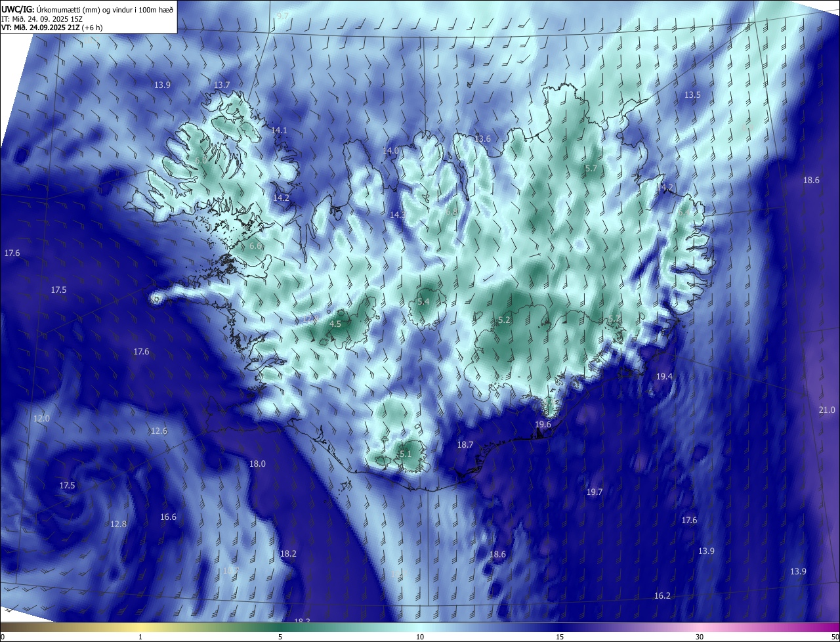Image resolution: width=840 pixels, height=642 pixels.
Task: Click the 12.8 value by the swirl
Action: [118, 524]
